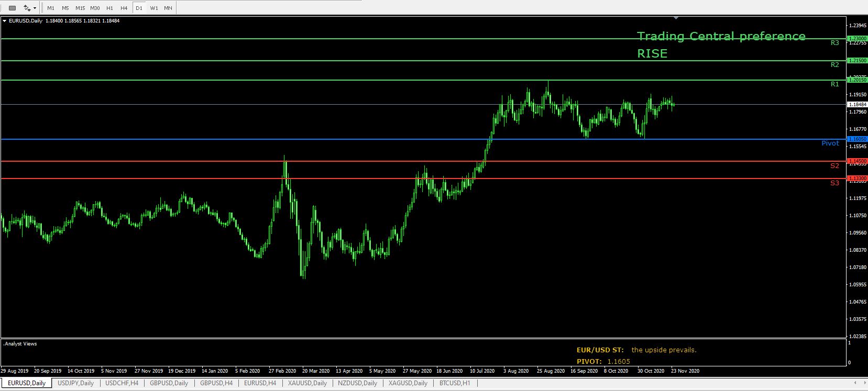The image size is (868, 391).
Task: Click the 1.23000 green price tag
Action: pos(858,39)
